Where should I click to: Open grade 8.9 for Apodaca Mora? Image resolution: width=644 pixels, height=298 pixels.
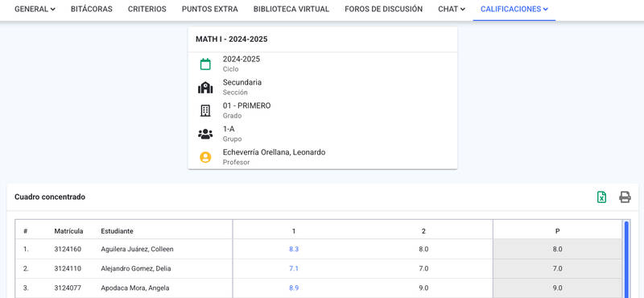point(294,288)
